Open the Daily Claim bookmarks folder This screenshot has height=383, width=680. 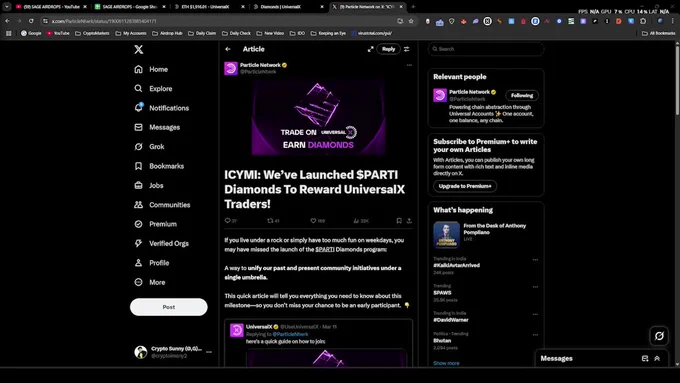click(x=202, y=33)
